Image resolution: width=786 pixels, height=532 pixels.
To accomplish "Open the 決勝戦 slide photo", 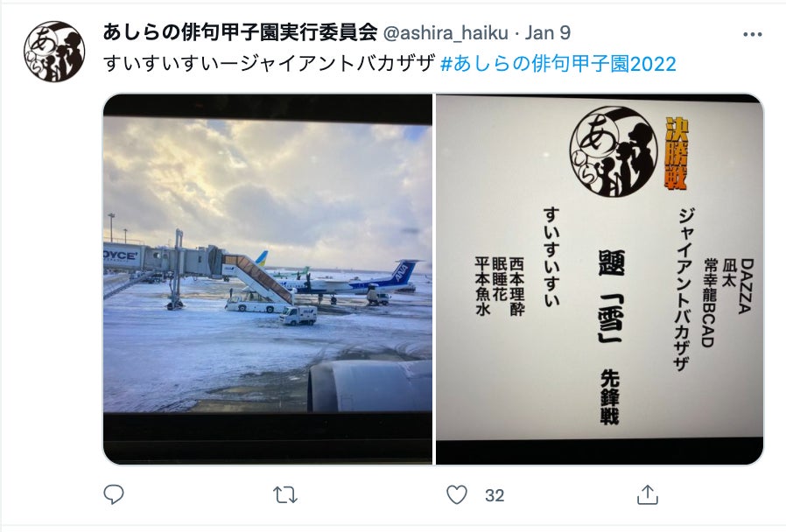I will coord(600,279).
